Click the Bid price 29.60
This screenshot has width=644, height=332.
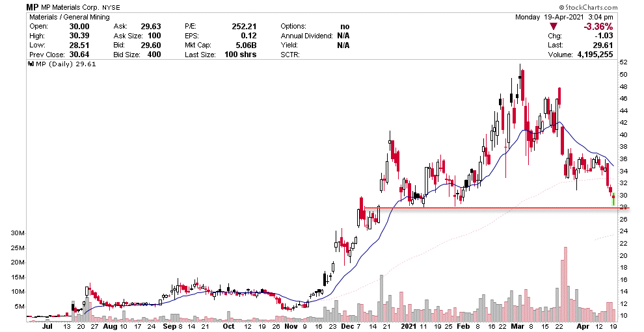click(x=151, y=45)
